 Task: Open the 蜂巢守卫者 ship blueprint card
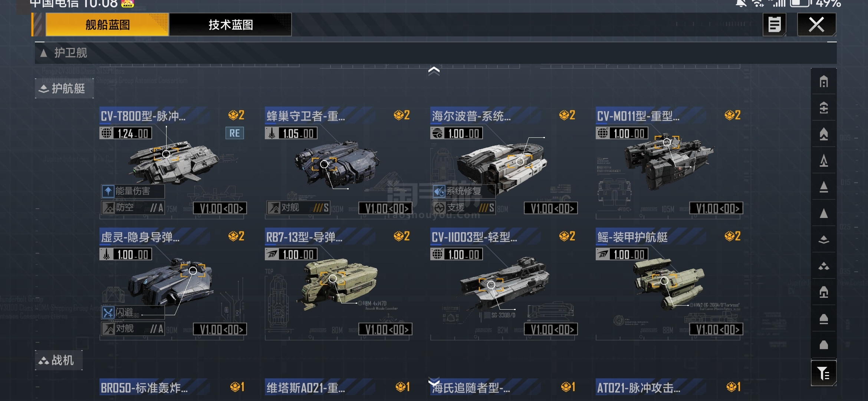tap(338, 162)
